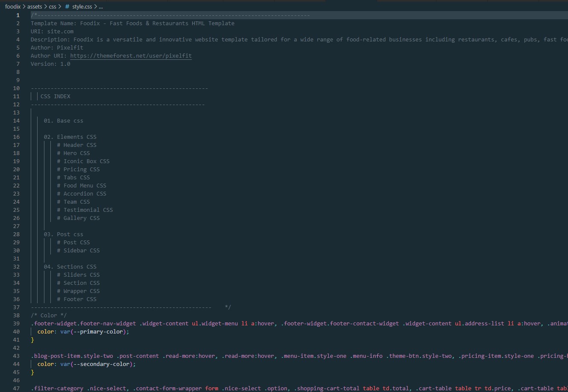Click the '/* Color */' comment
The image size is (568, 392).
click(x=49, y=316)
